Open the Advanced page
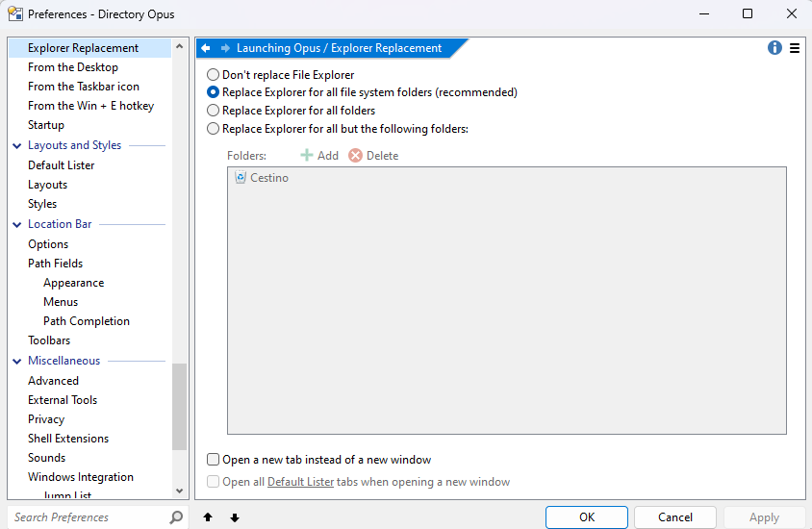The height and width of the screenshot is (529, 812). [53, 381]
